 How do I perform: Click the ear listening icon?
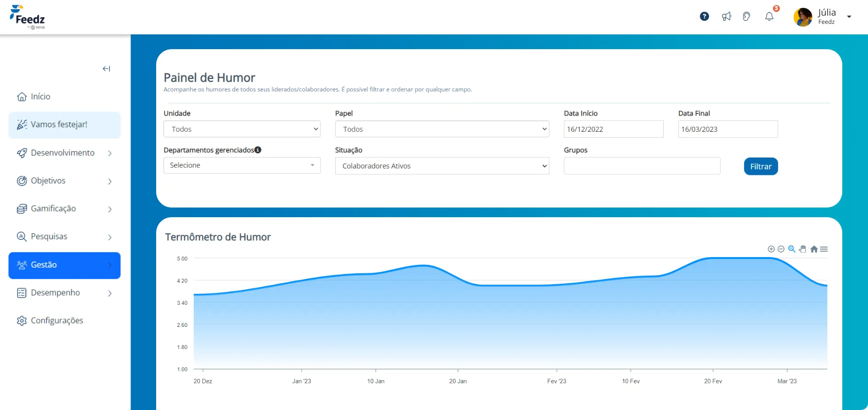[747, 17]
